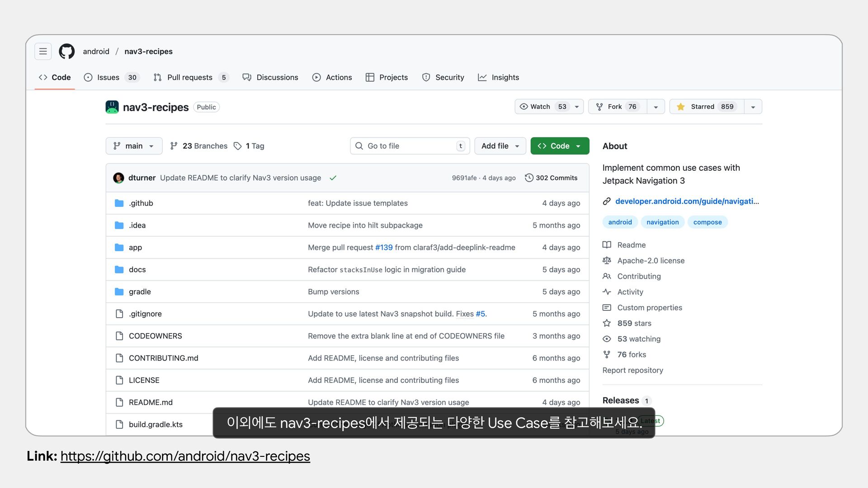Click the green commit status checkmark

333,178
